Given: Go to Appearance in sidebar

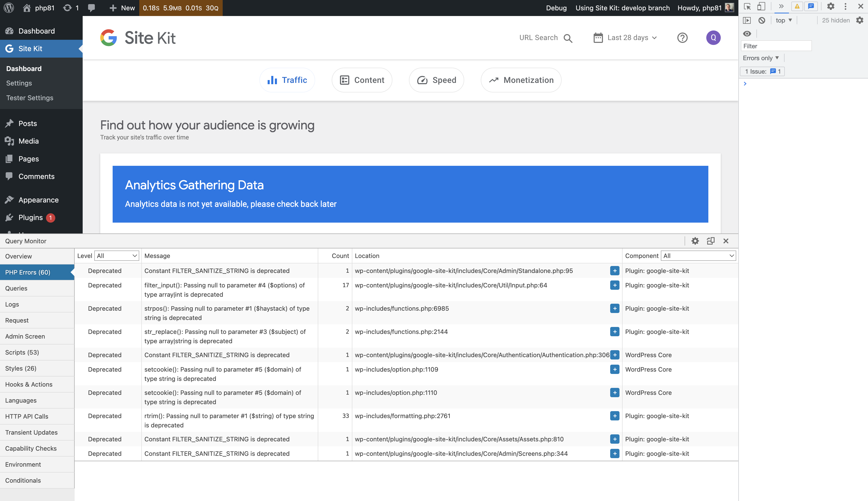Looking at the screenshot, I should click(41, 200).
